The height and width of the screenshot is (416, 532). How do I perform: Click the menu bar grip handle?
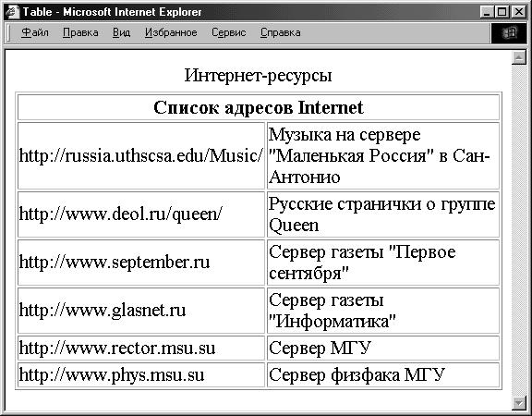pyautogui.click(x=9, y=33)
